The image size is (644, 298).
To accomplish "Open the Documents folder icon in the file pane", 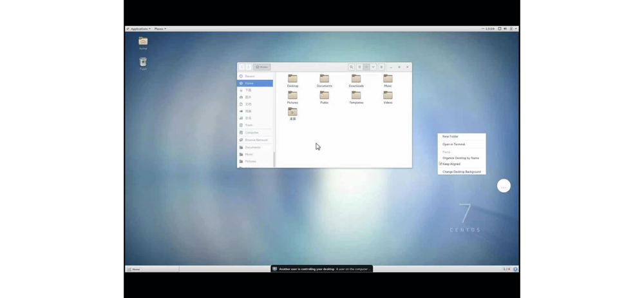I will [325, 79].
